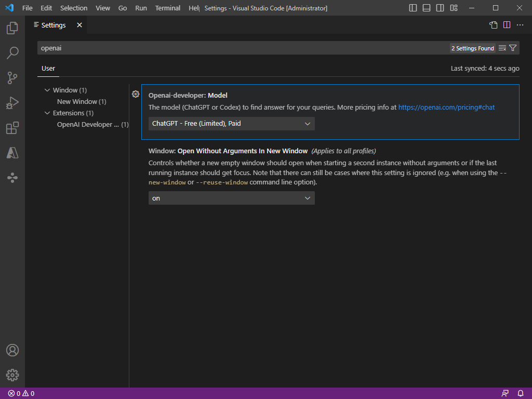Open the settings filter funnel
The image size is (532, 399).
pyautogui.click(x=513, y=48)
